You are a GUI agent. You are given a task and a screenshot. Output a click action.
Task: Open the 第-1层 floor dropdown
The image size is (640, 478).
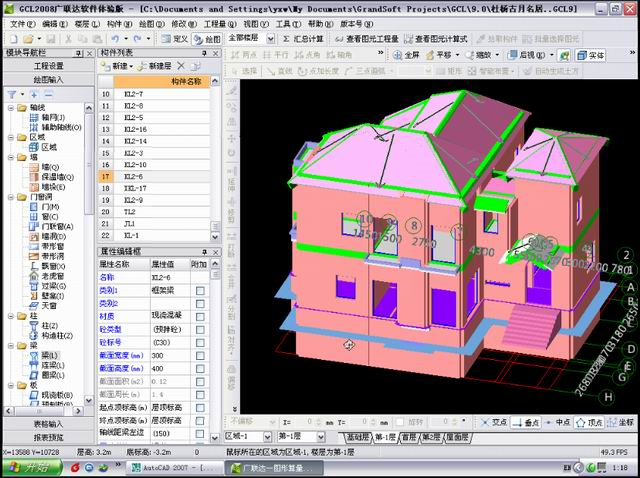321,437
